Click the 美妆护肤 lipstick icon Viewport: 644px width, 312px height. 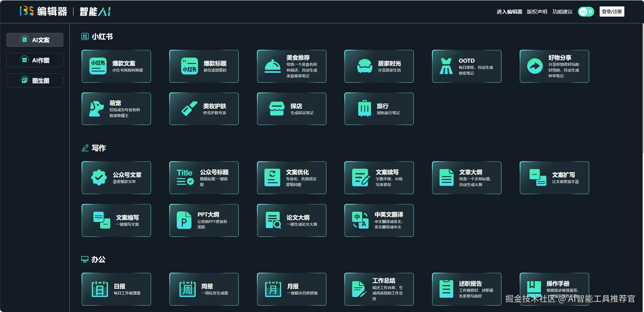(x=189, y=109)
